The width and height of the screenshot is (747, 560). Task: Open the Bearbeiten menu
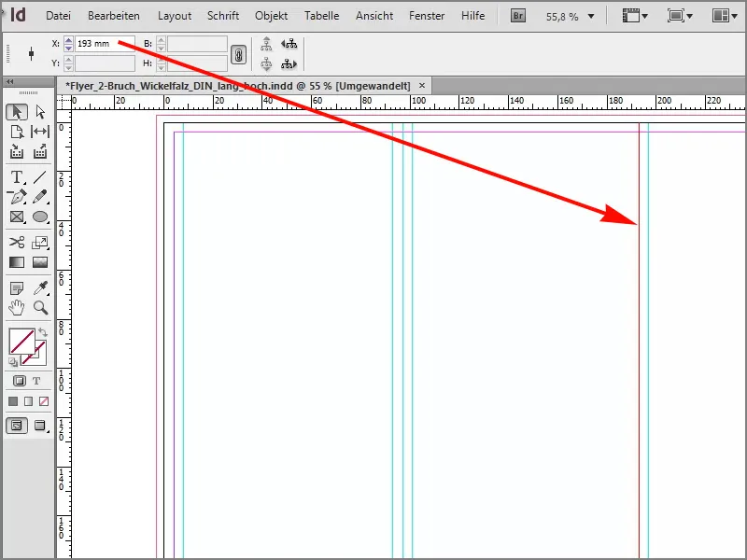(114, 16)
